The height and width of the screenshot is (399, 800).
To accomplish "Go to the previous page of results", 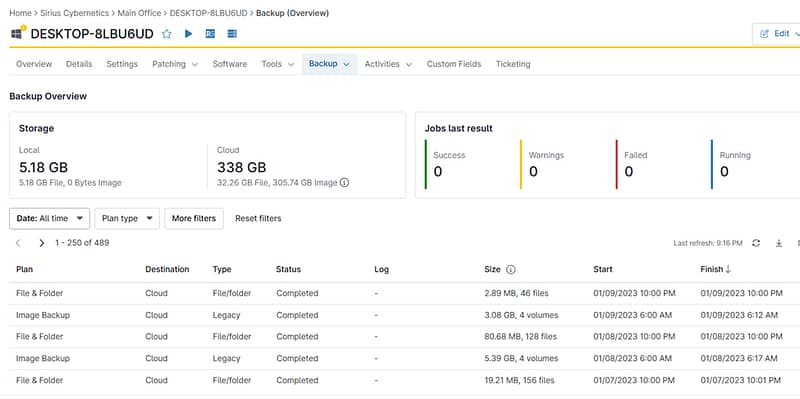I will click(18, 243).
